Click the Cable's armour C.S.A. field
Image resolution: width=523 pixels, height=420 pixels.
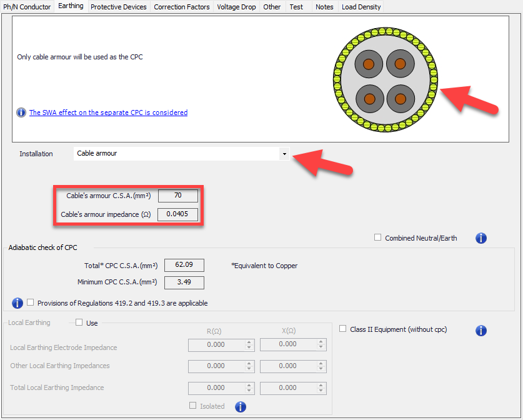point(178,196)
